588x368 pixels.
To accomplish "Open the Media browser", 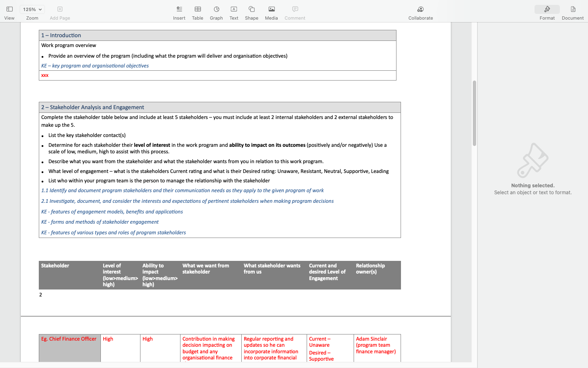I will point(271,12).
